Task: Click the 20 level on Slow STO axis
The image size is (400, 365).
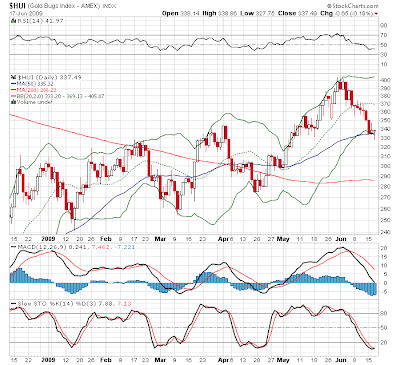Action: pyautogui.click(x=384, y=342)
